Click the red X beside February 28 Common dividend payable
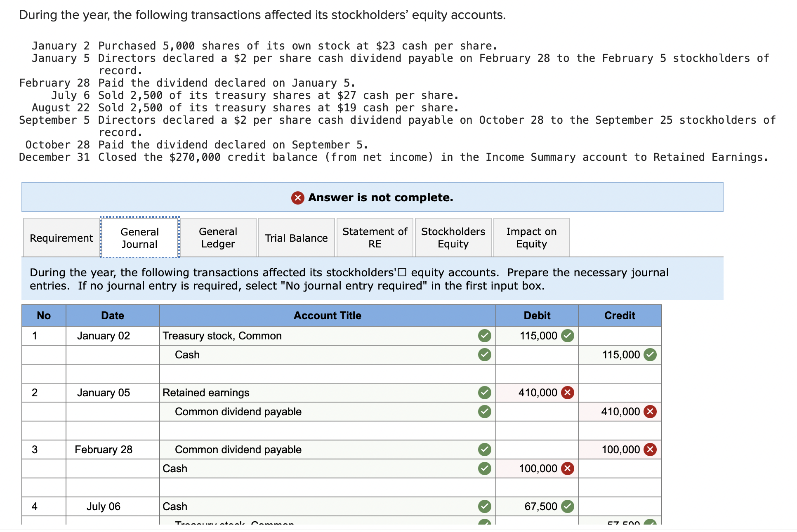 tap(649, 450)
